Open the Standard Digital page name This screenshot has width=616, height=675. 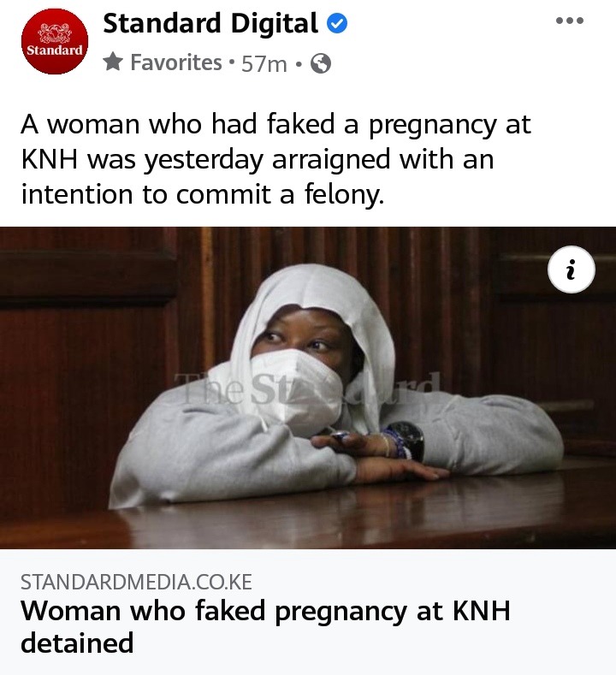coord(210,23)
